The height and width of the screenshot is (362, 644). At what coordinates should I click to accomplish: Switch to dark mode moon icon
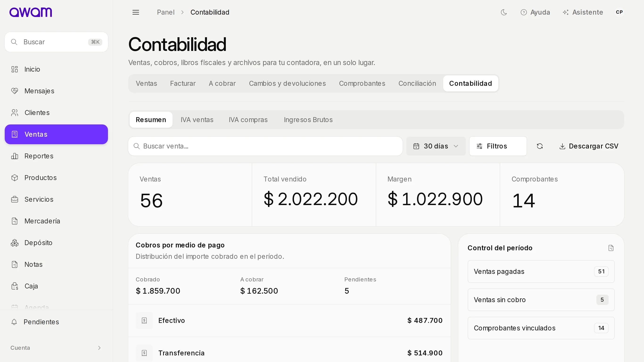coord(504,12)
